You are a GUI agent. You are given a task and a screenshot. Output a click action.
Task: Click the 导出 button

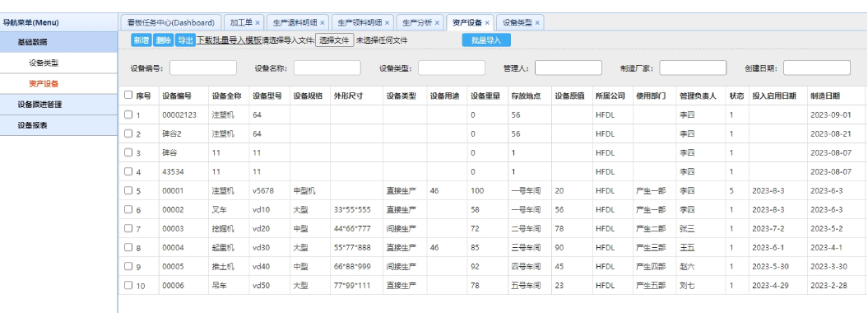pyautogui.click(x=185, y=40)
